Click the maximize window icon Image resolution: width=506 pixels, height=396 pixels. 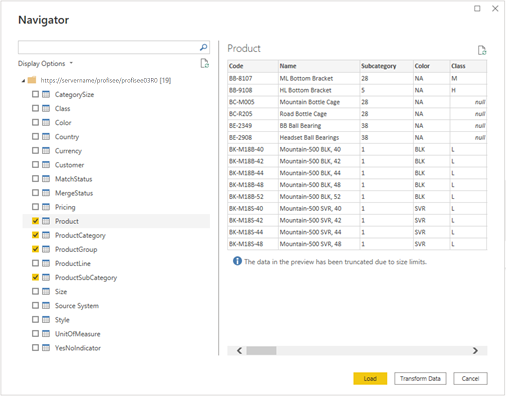[477, 8]
